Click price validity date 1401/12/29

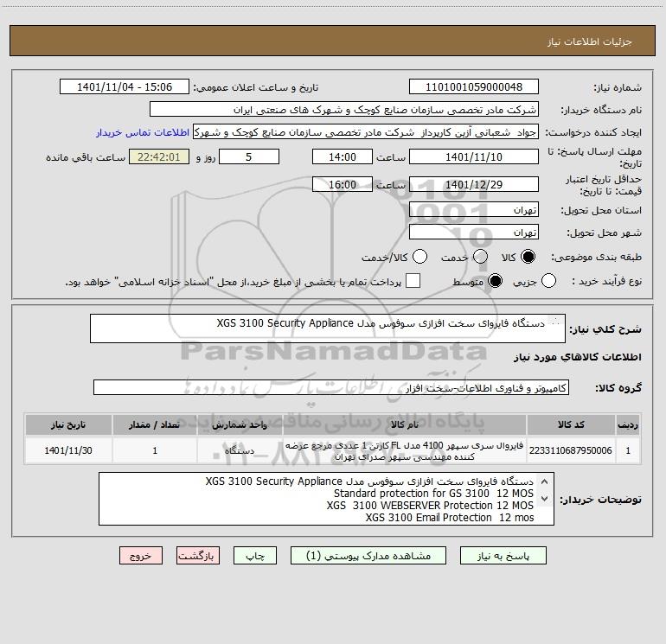point(474,184)
